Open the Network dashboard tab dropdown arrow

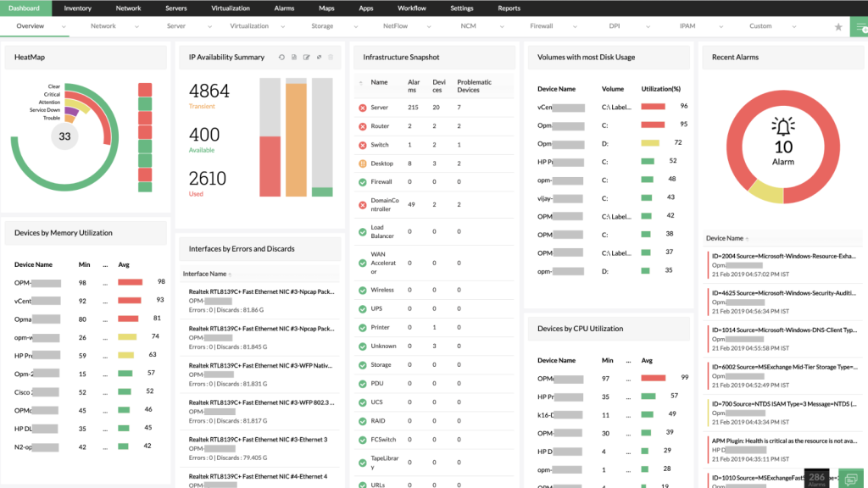[x=136, y=26]
